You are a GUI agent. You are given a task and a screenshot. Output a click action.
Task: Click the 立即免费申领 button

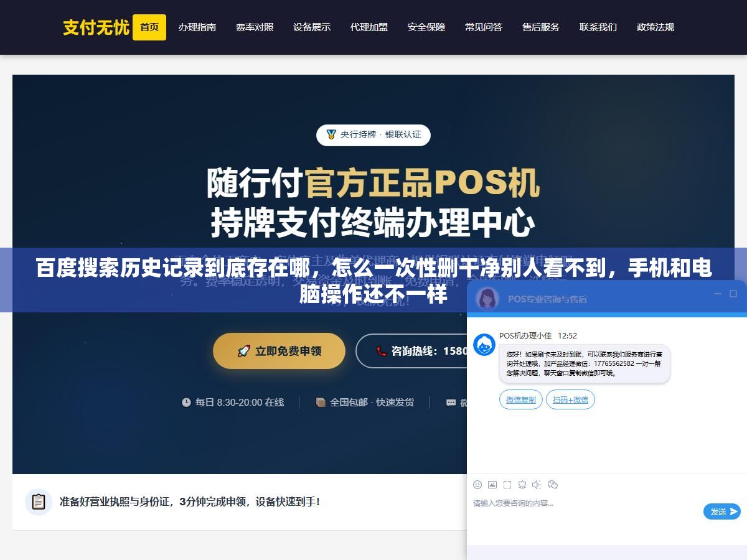(x=279, y=351)
